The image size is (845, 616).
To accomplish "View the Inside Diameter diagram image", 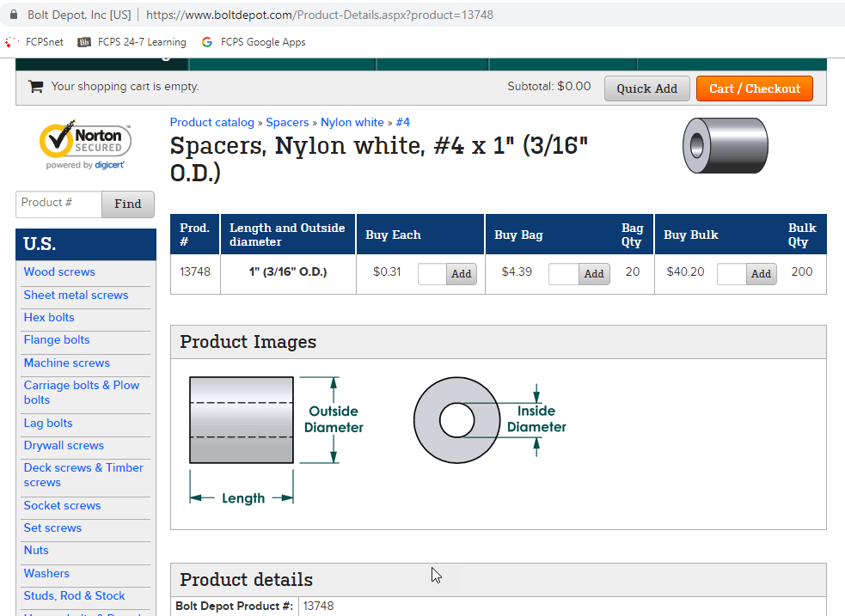I will tap(490, 420).
